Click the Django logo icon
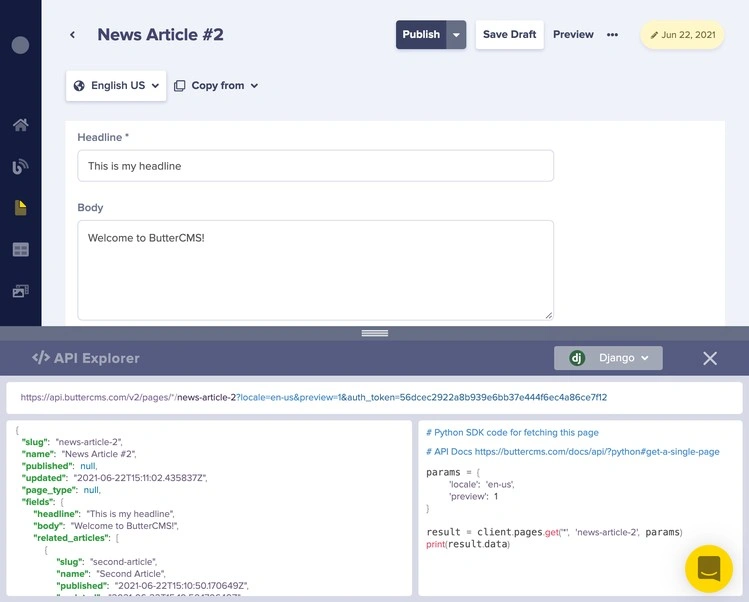 (577, 358)
